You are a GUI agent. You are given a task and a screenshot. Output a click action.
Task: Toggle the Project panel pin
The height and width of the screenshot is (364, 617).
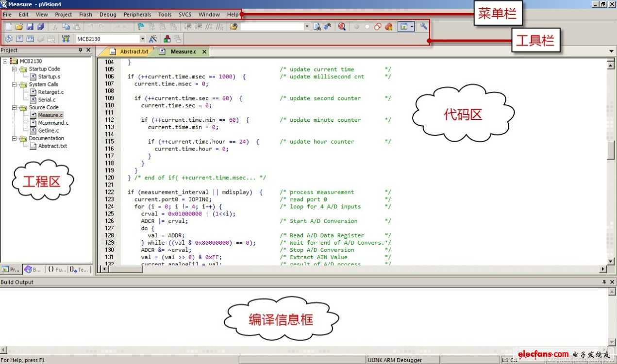click(x=81, y=50)
